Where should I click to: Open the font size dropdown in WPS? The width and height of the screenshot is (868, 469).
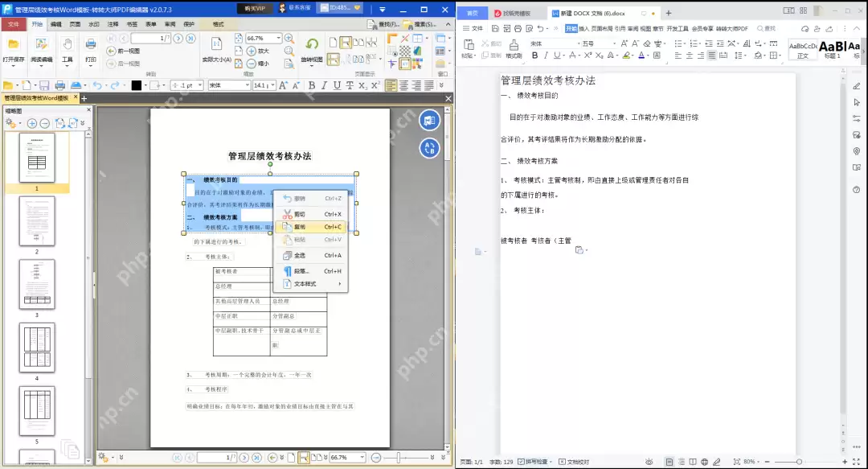pyautogui.click(x=600, y=43)
